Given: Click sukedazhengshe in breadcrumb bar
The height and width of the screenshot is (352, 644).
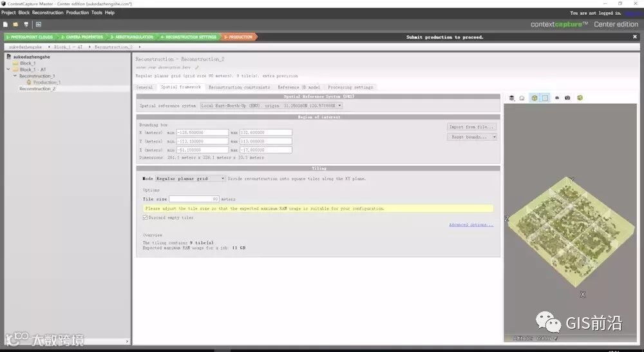Looking at the screenshot, I should point(26,47).
